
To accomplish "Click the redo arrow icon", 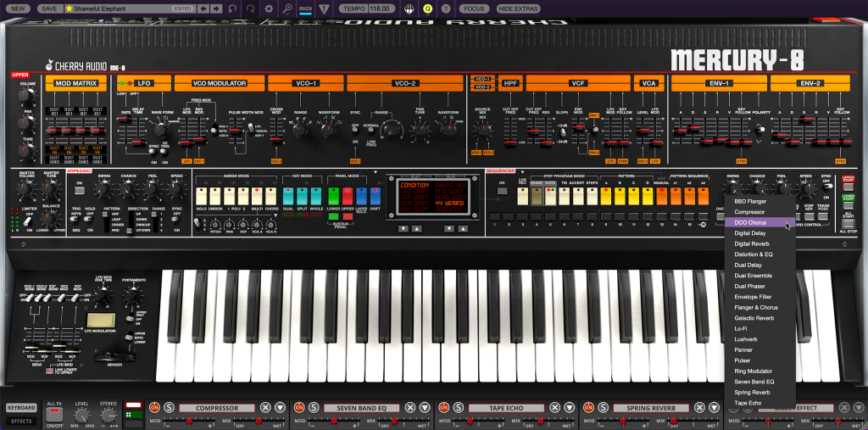I will coord(251,8).
